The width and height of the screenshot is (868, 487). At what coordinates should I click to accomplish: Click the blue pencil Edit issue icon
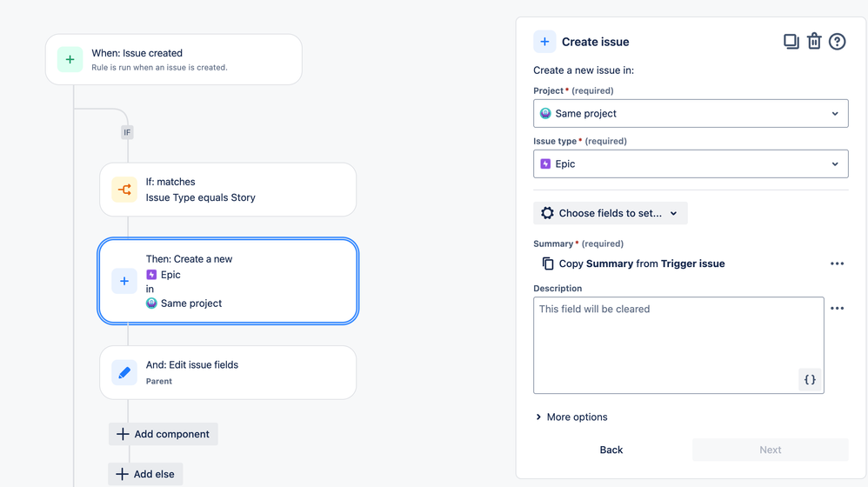(x=124, y=372)
